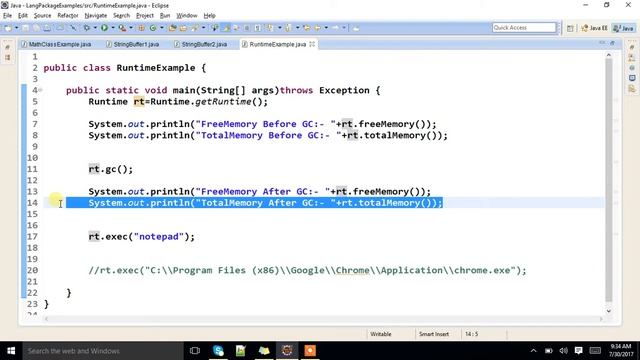Open the Back history dropdown arrow
Image resolution: width=640 pixels, height=360 pixels.
(326, 28)
